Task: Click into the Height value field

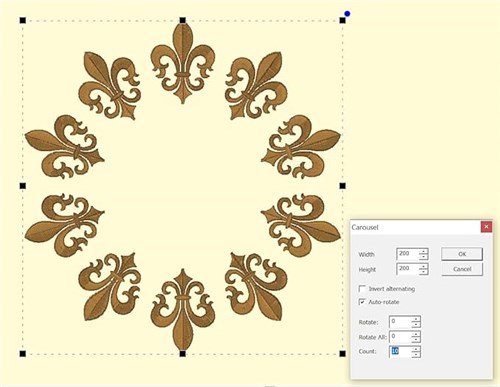Action: pos(408,269)
